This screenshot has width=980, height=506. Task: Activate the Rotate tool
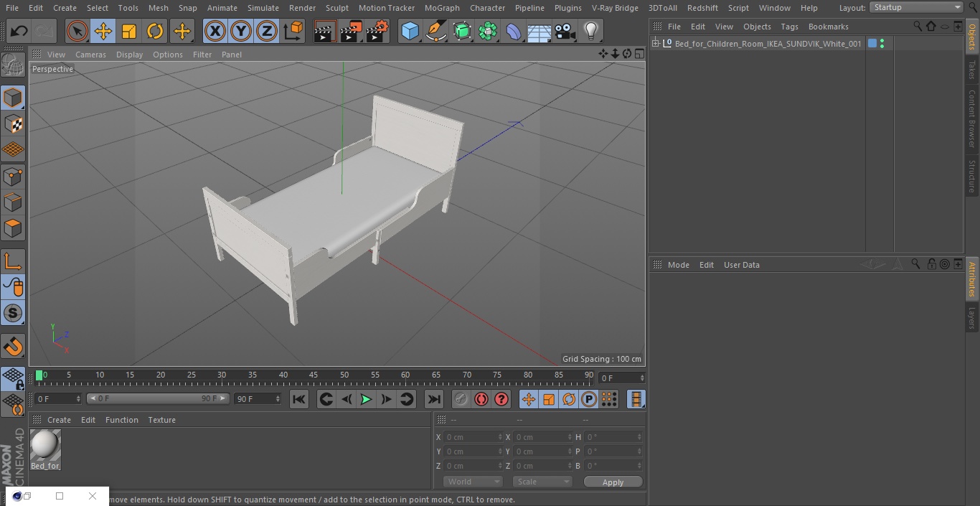155,31
